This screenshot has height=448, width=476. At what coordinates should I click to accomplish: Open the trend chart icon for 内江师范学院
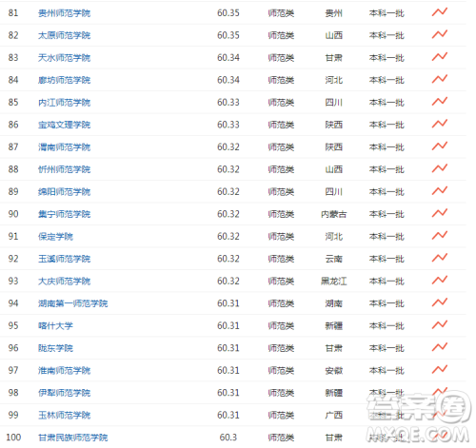[440, 102]
